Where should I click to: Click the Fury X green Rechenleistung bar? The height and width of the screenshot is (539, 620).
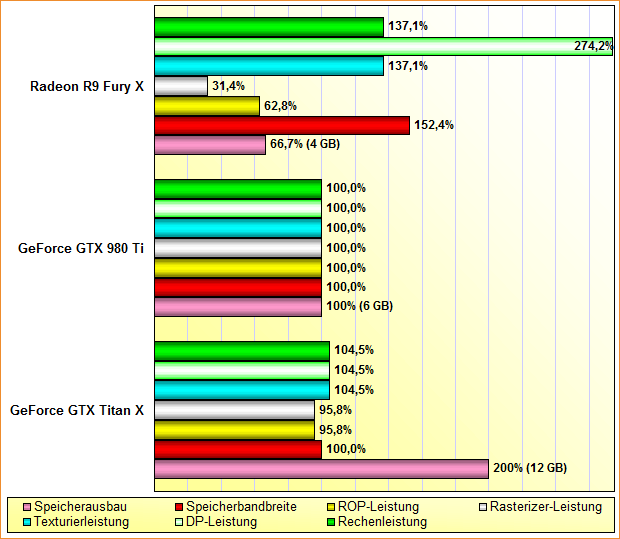(x=269, y=27)
